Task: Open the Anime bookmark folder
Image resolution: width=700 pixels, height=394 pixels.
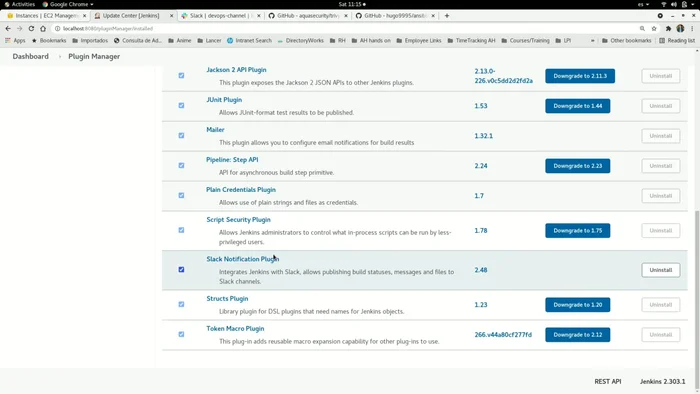Action: point(179,41)
